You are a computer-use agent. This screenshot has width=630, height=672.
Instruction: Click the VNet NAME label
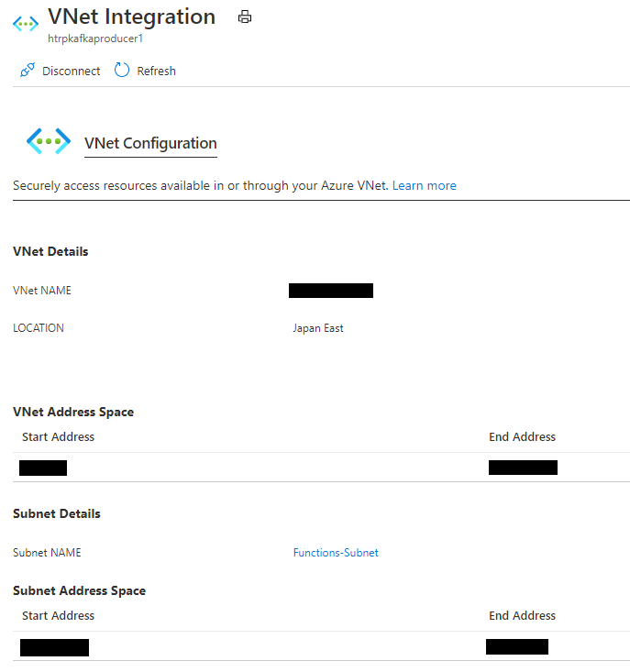(42, 291)
